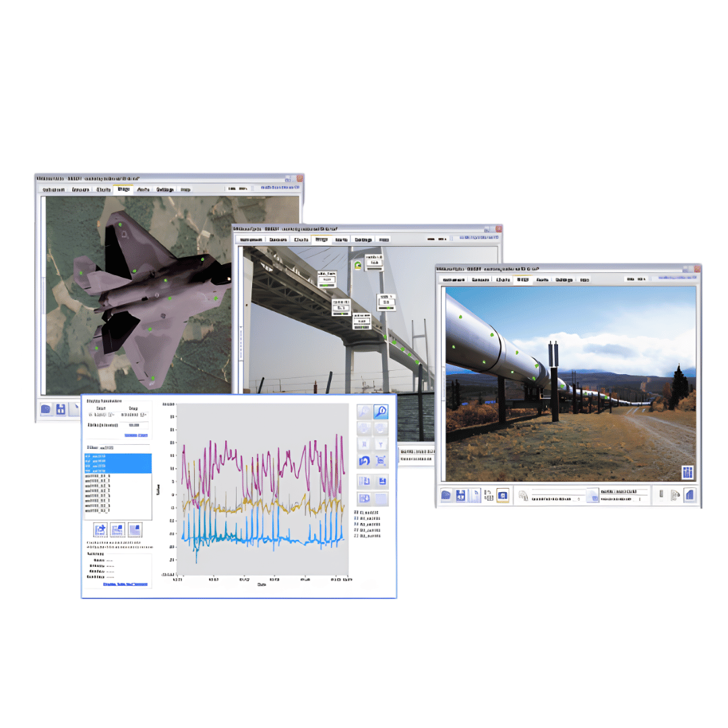Viewport: 728px width, 728px height.
Task: Toggle the second legend checkbox beside the chart
Action: coord(356,518)
